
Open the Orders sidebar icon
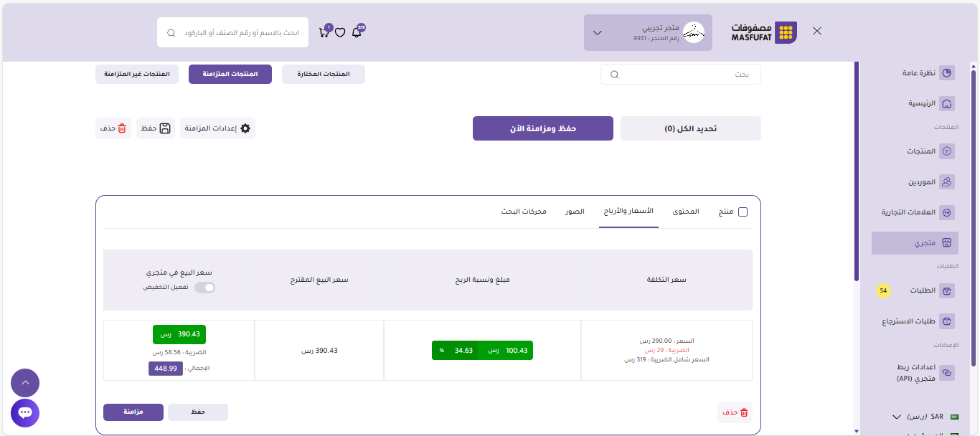pyautogui.click(x=947, y=290)
